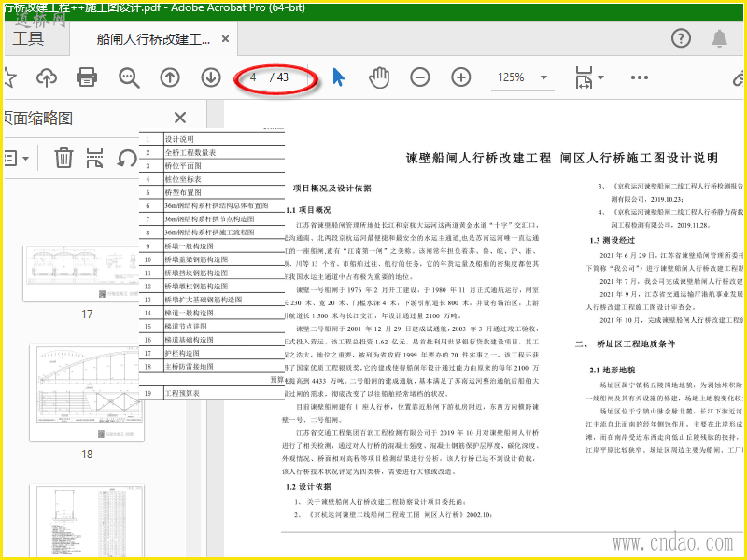
Task: Choose the hand pan tool
Action: [x=379, y=77]
